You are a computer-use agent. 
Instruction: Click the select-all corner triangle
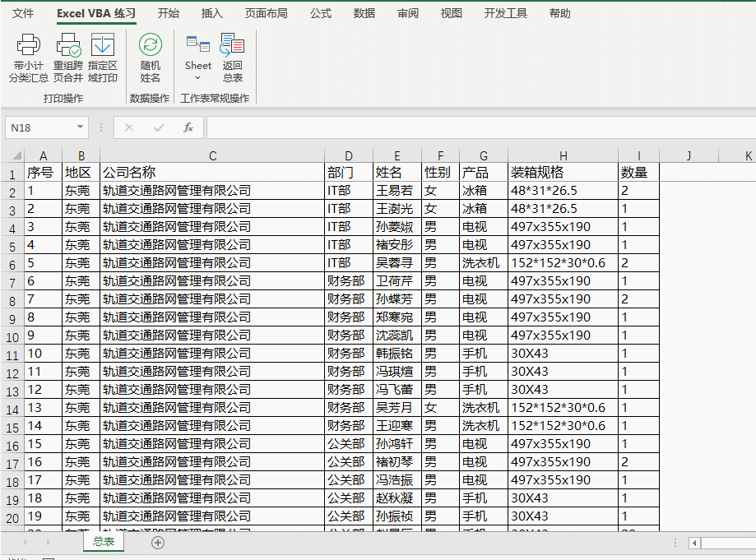pos(17,155)
